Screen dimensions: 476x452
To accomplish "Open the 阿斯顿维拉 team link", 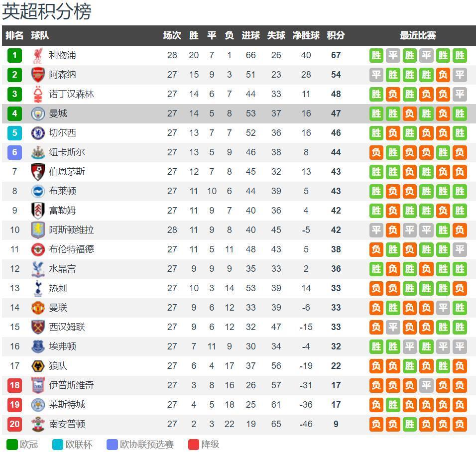I will (71, 230).
